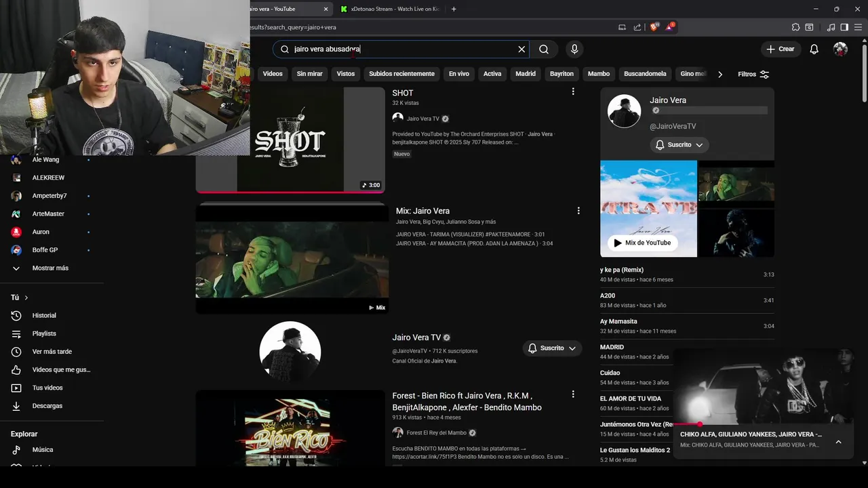Open more options for Mix: Jairo Vera

578,211
